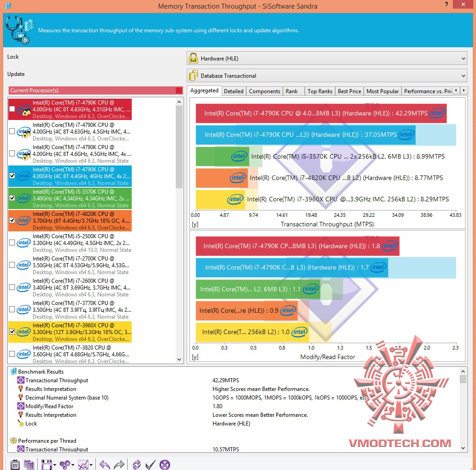This screenshot has width=476, height=470.
Task: Click the copy results table icon
Action: coord(29,465)
